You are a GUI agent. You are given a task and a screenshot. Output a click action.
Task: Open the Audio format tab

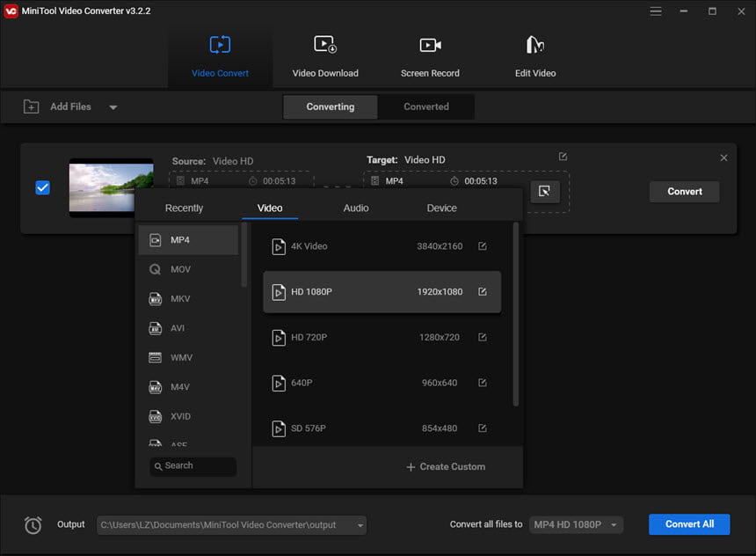356,208
